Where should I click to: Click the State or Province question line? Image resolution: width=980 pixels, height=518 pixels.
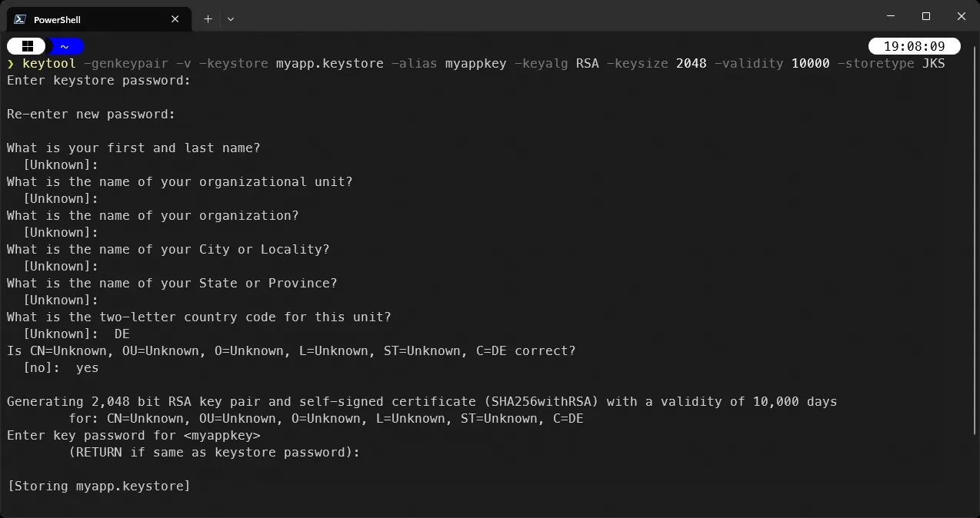(172, 283)
